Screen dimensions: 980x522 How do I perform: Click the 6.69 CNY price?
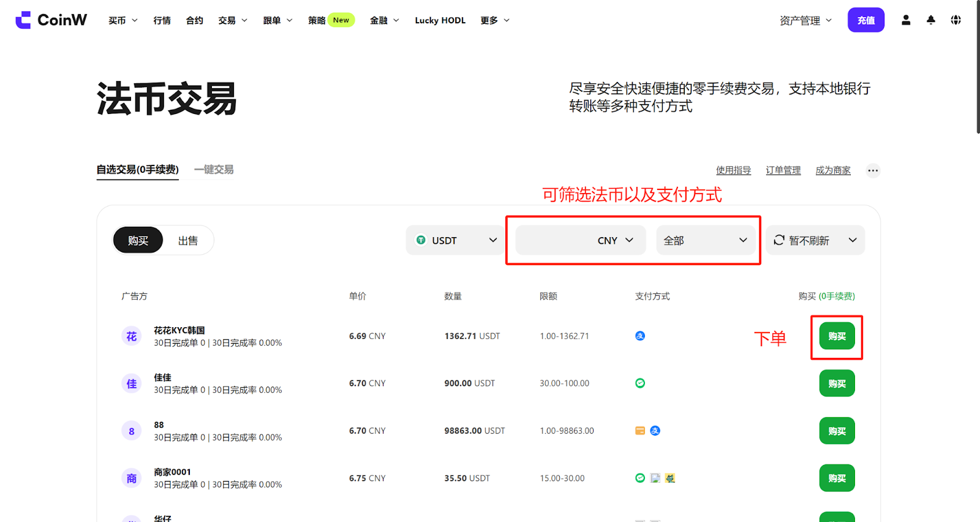coord(367,336)
